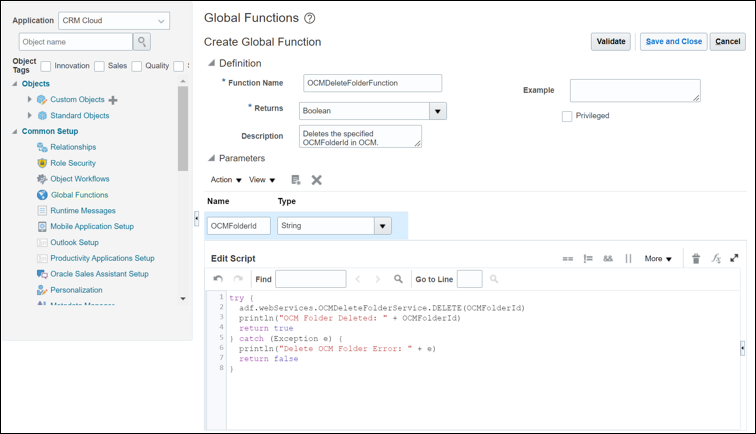
Task: Insert logical AND (&&) operator
Action: coord(608,259)
